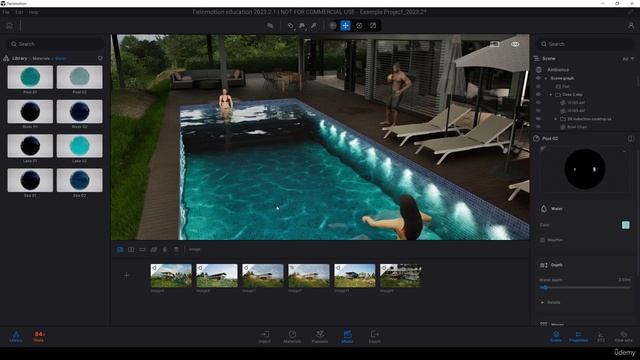Select the Pool 01 water material
640x360 pixels.
click(x=30, y=77)
